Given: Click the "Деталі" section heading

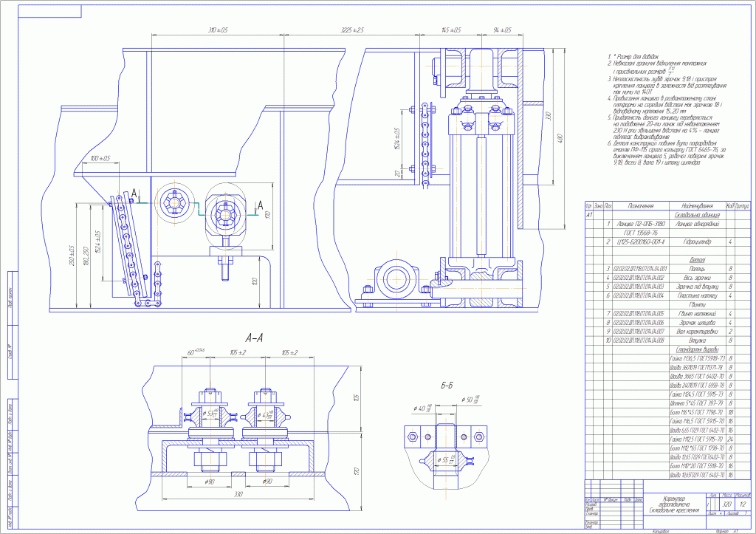Looking at the screenshot, I should click(x=697, y=259).
